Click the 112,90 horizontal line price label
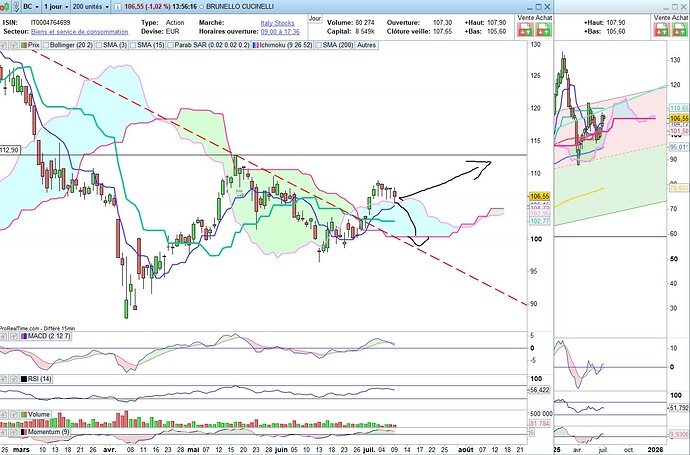 coord(9,150)
